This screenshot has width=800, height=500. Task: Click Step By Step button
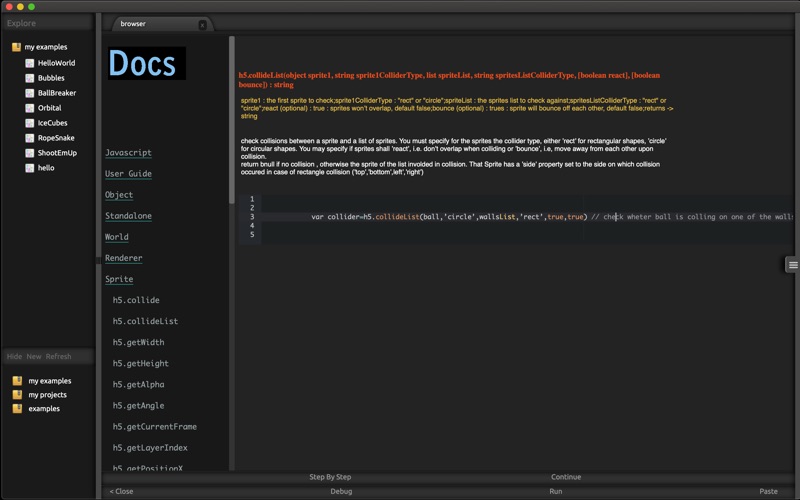330,477
